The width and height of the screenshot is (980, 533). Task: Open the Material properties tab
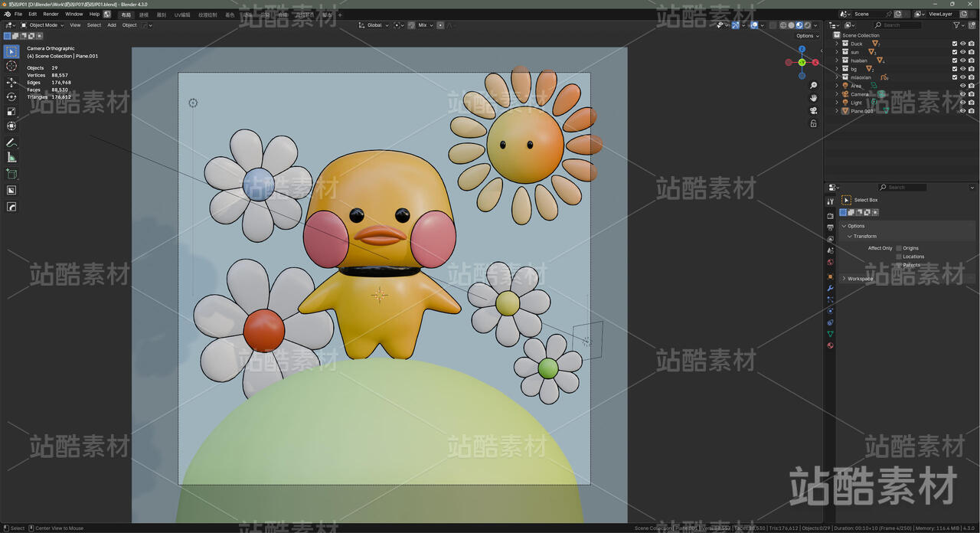click(830, 345)
